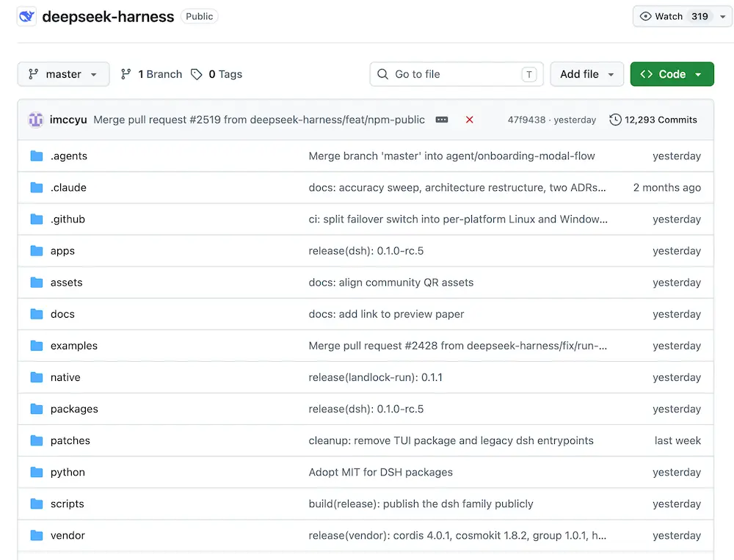734x560 pixels.
Task: Open the vendor folder
Action: [68, 535]
